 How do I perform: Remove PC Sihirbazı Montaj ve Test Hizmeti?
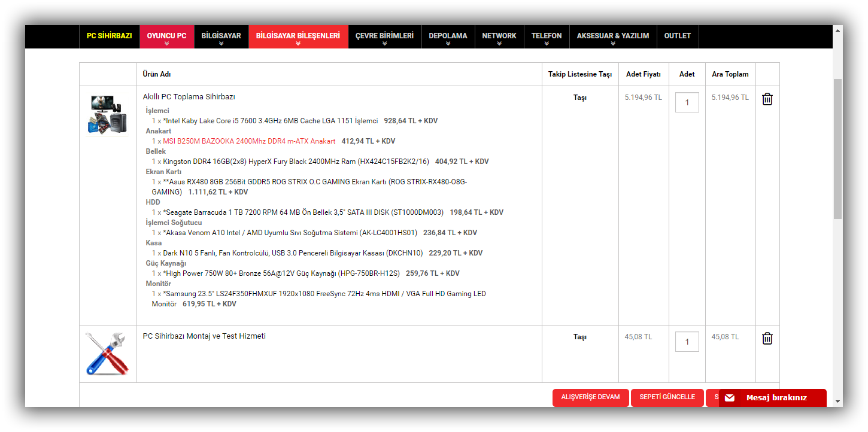[x=767, y=338]
